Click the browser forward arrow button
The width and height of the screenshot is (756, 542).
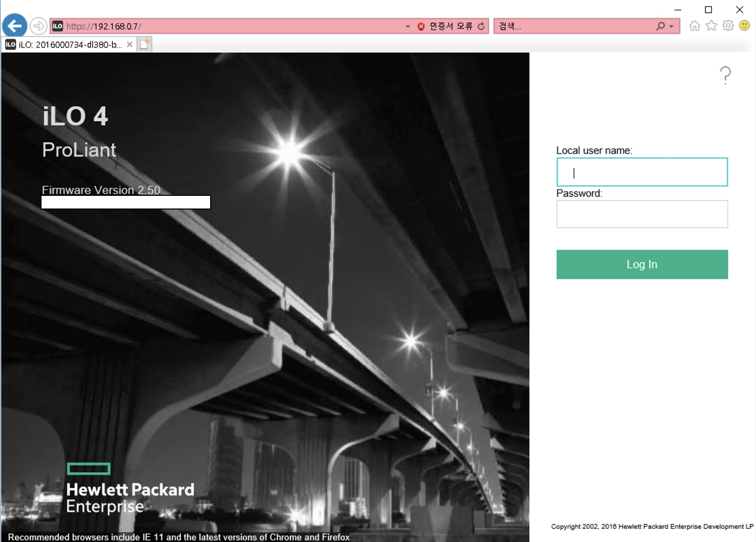[x=38, y=26]
